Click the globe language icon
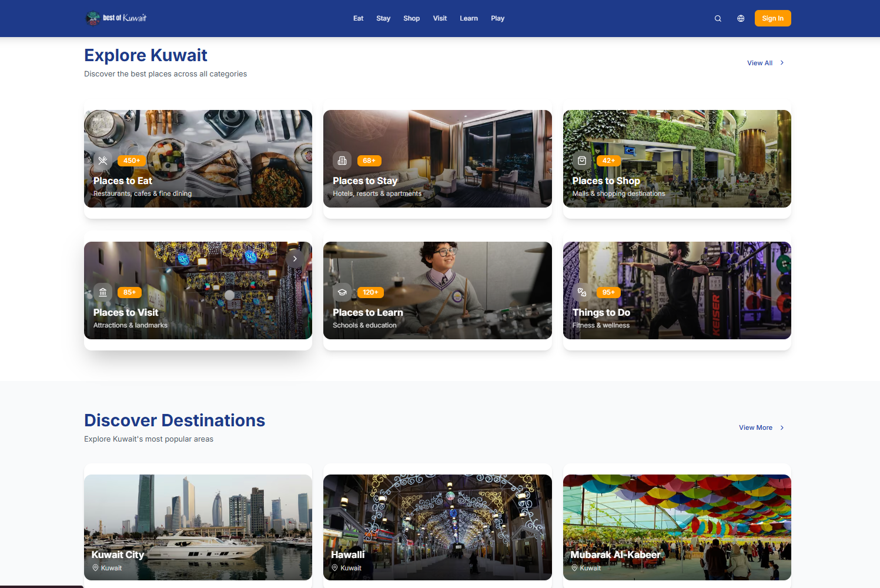 (741, 18)
